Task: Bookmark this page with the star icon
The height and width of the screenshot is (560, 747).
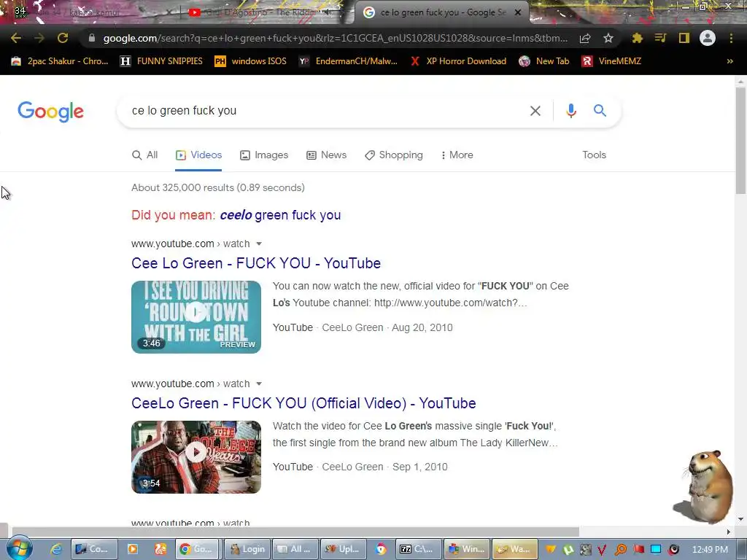Action: [x=608, y=38]
